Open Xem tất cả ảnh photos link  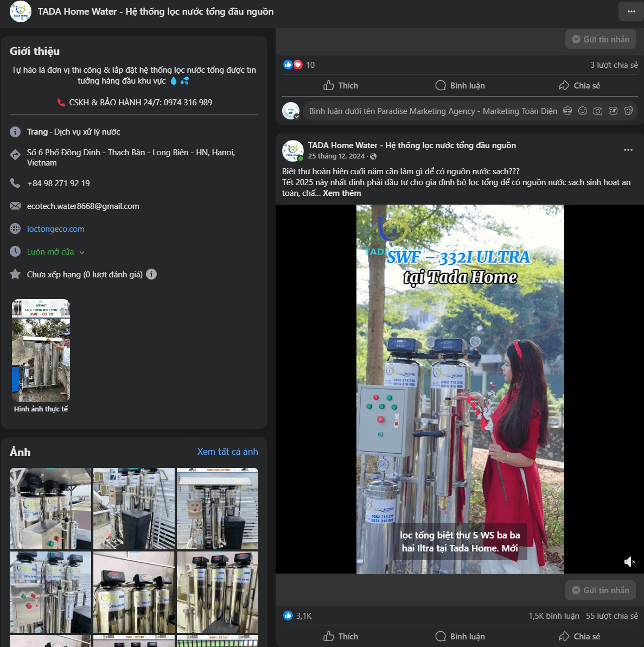pos(228,452)
